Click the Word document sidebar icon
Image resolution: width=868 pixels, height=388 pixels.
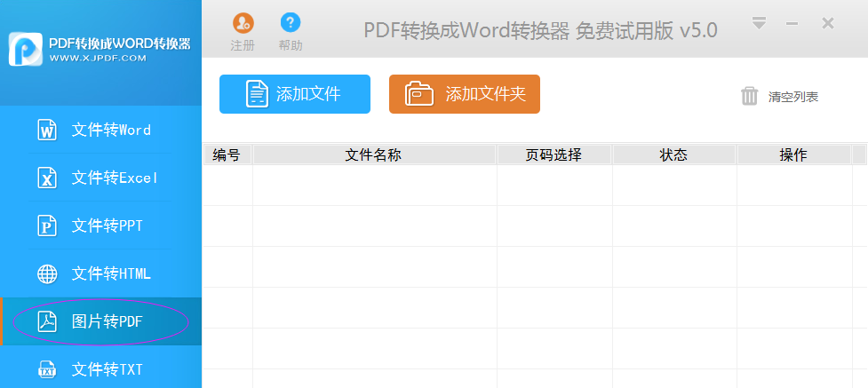pos(47,130)
